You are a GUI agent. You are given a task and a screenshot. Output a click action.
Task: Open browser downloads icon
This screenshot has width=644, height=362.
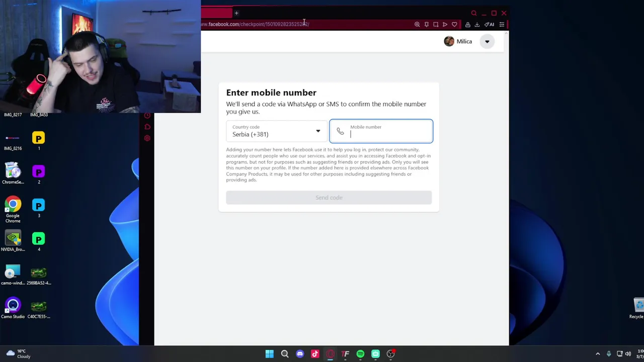point(477,24)
